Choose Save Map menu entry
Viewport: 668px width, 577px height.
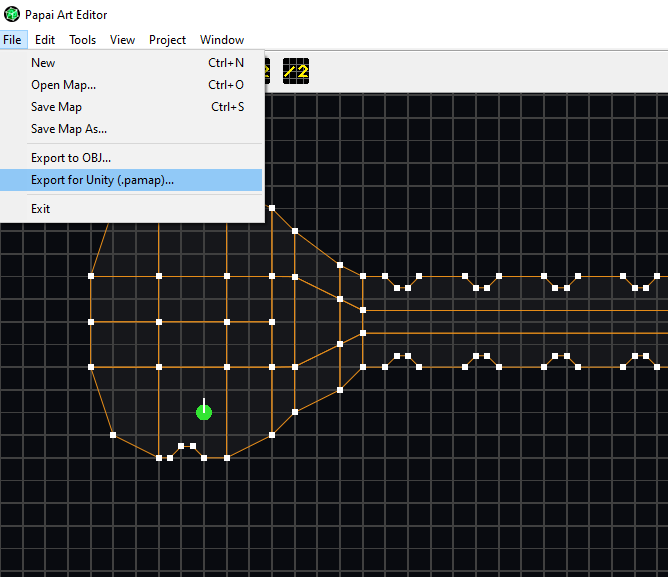coord(131,107)
